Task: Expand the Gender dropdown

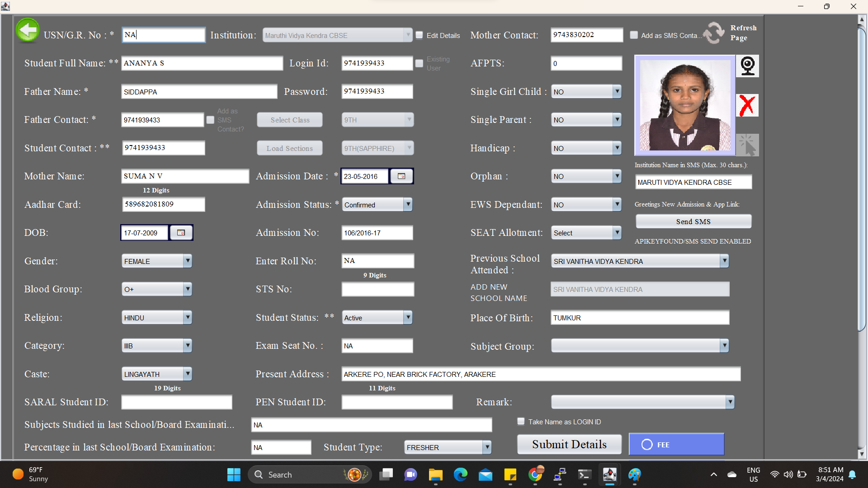Action: point(188,261)
